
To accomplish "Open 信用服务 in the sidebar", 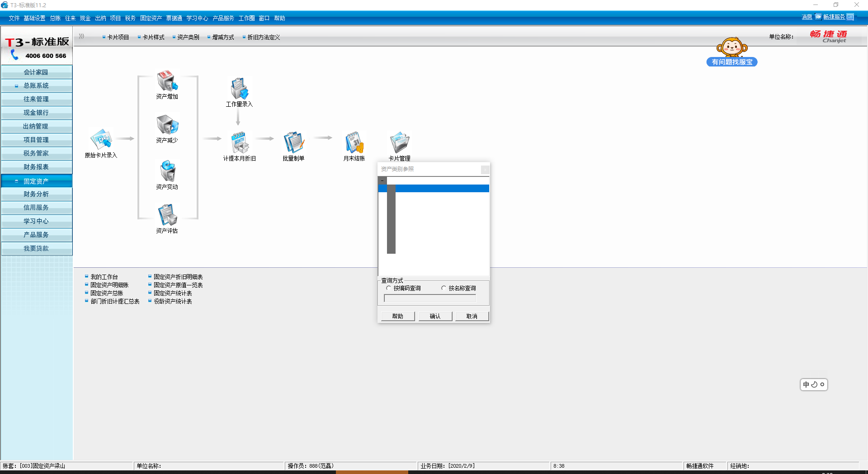I will [x=37, y=208].
